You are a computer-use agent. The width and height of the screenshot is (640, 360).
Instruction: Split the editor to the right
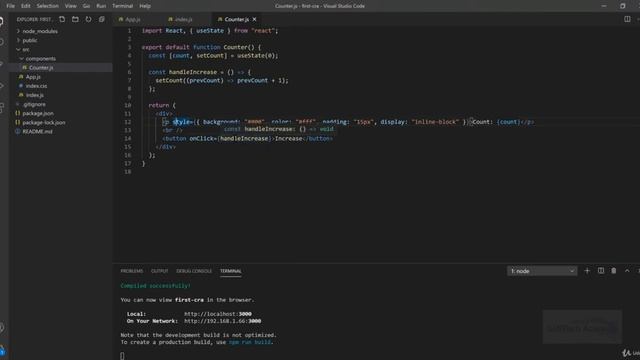(627, 19)
